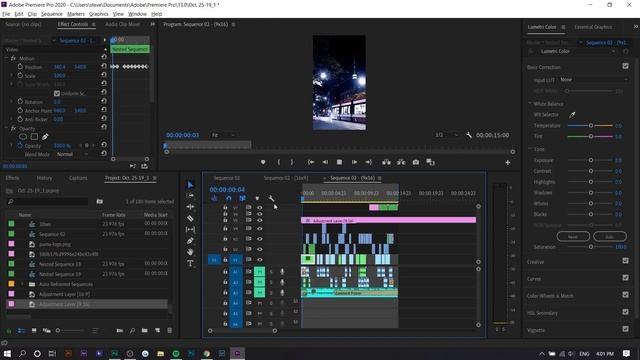The height and width of the screenshot is (360, 640).
Task: Click Extract button in Program monitor
Action: click(x=401, y=162)
